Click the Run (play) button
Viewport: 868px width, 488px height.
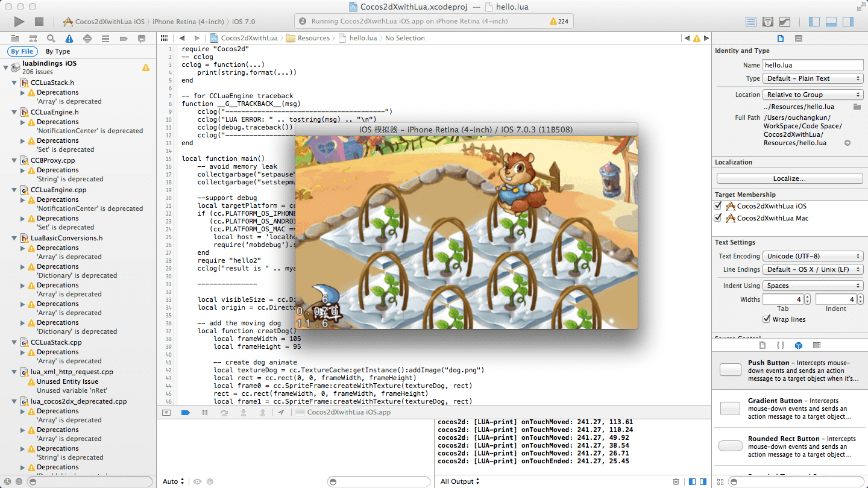click(19, 22)
